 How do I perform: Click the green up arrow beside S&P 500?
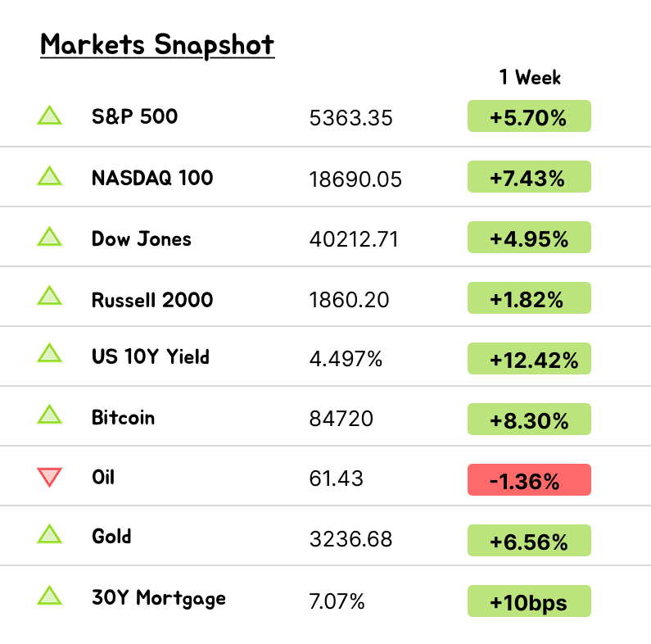[50, 116]
